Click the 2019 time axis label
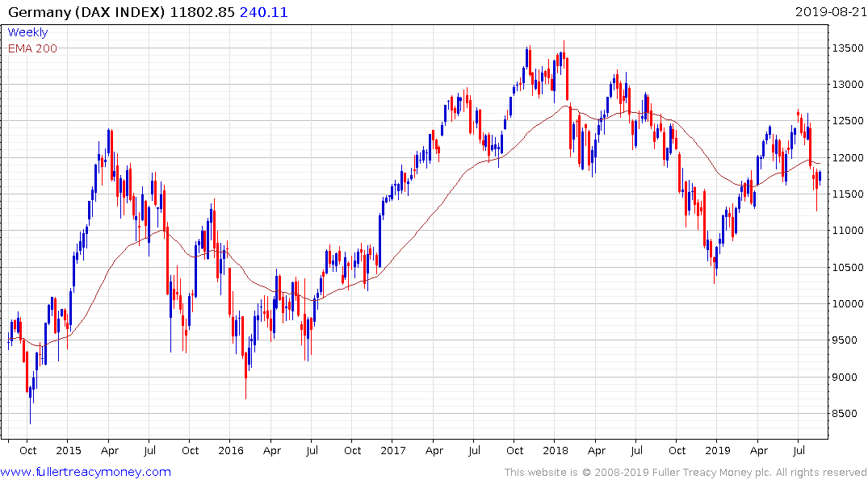 click(x=718, y=451)
